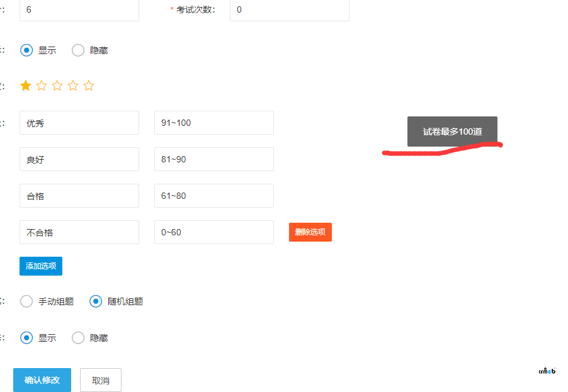Select the third rating star

click(x=57, y=86)
